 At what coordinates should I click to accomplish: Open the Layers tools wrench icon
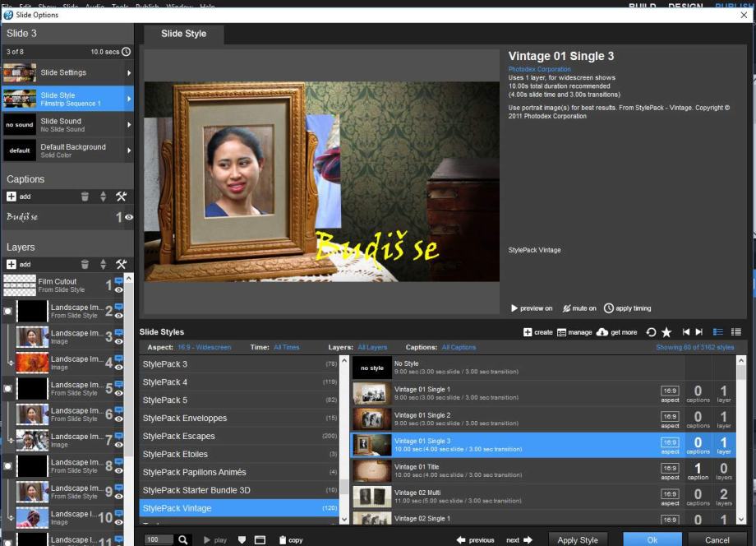121,264
